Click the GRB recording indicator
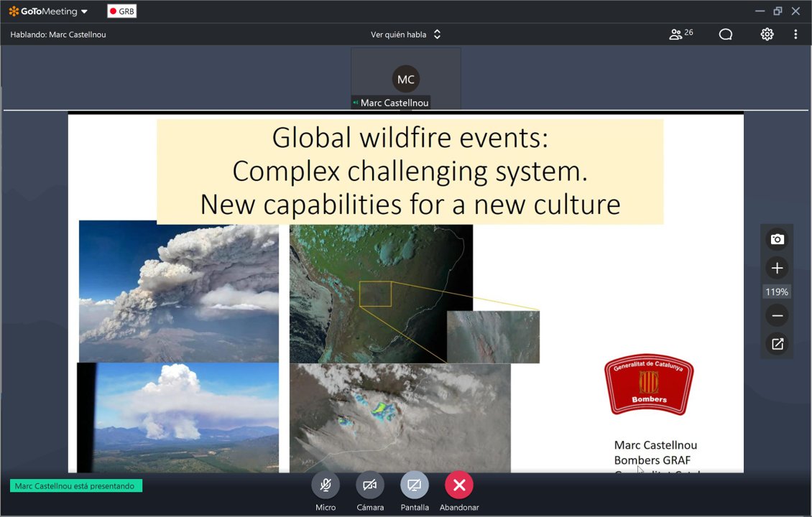Viewport: 812px width, 517px height. point(122,11)
